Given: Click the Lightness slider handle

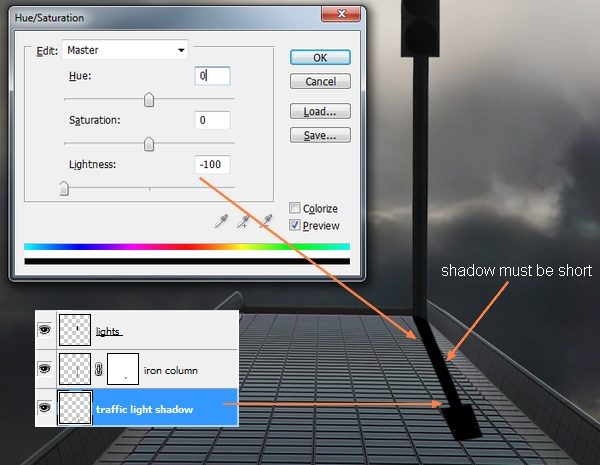Looking at the screenshot, I should (x=64, y=189).
